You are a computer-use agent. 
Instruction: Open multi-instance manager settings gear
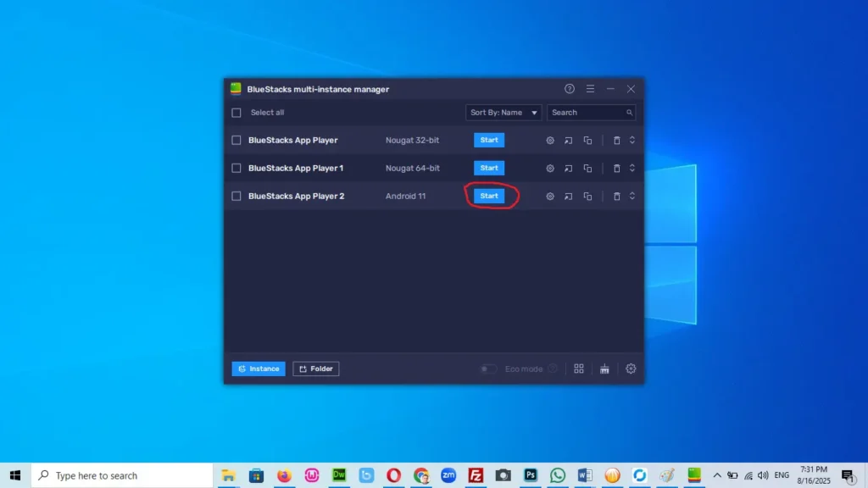tap(631, 369)
